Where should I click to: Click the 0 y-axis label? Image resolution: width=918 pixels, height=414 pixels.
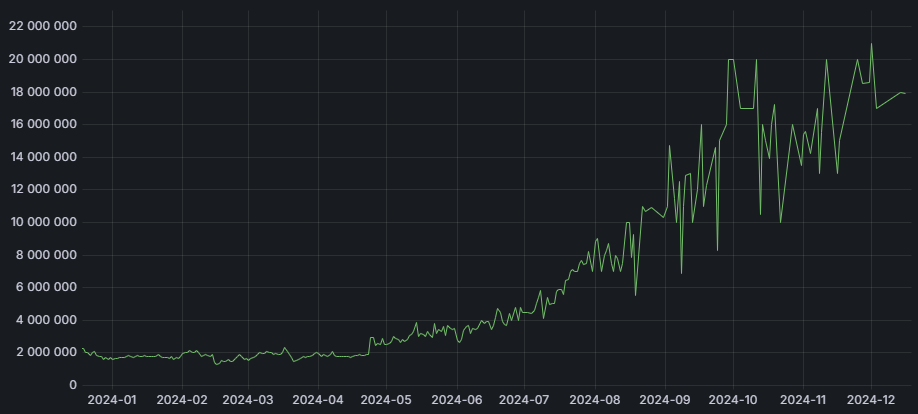coord(73,385)
